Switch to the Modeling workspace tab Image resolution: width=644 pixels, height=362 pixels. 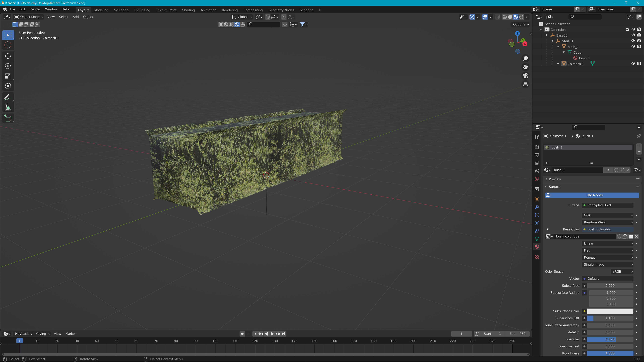coord(101,10)
